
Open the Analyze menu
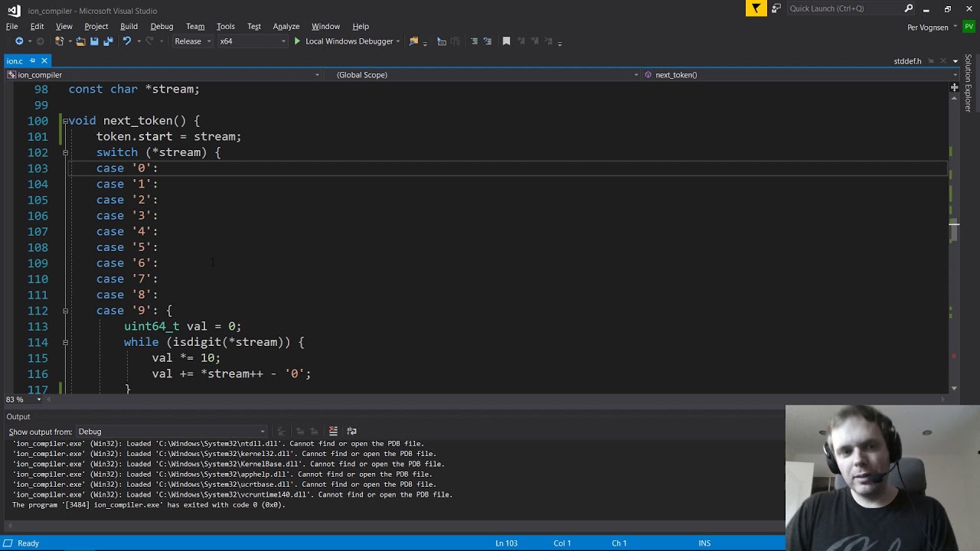pyautogui.click(x=286, y=26)
